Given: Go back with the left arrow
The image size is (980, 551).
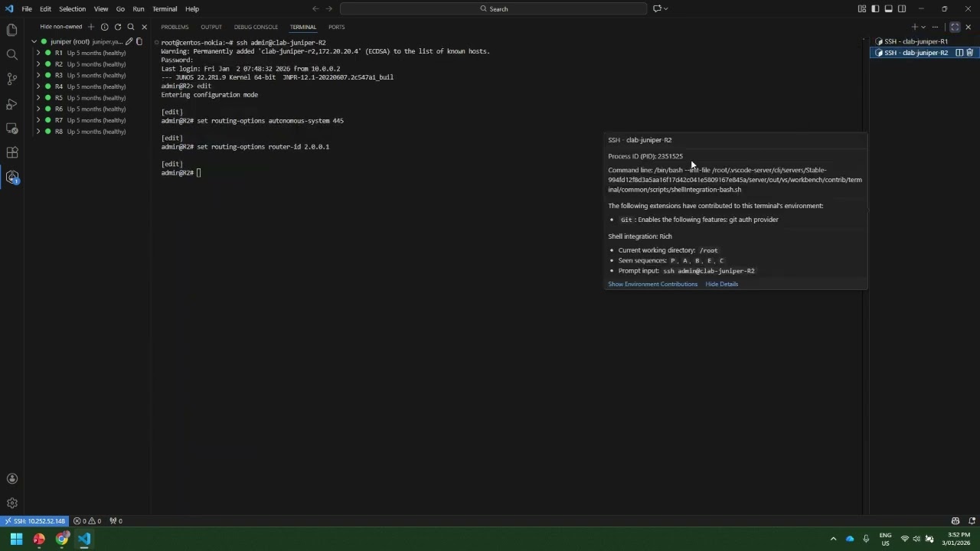Looking at the screenshot, I should (315, 8).
